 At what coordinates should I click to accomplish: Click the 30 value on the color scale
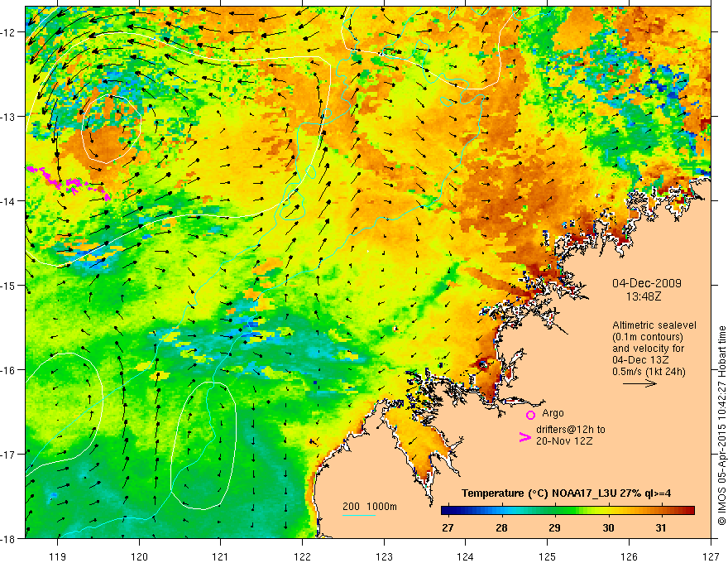tap(608, 528)
